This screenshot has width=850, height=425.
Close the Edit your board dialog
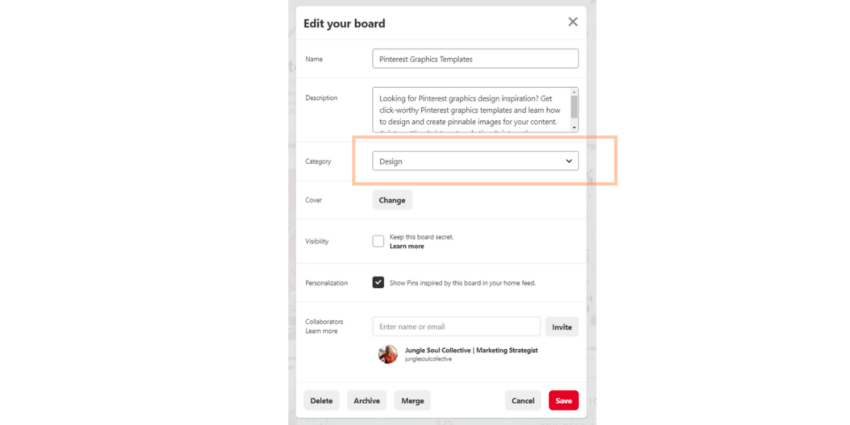click(572, 22)
